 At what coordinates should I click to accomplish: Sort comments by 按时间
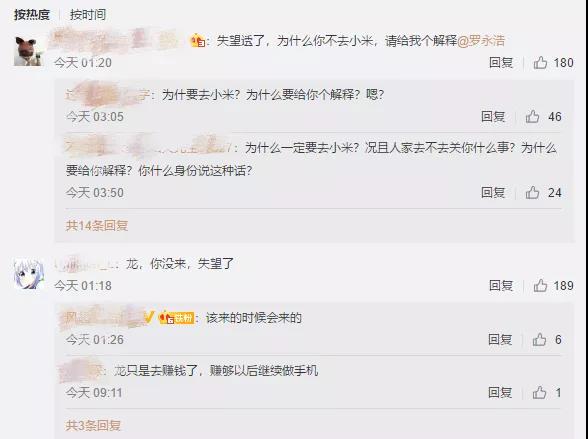click(x=88, y=15)
